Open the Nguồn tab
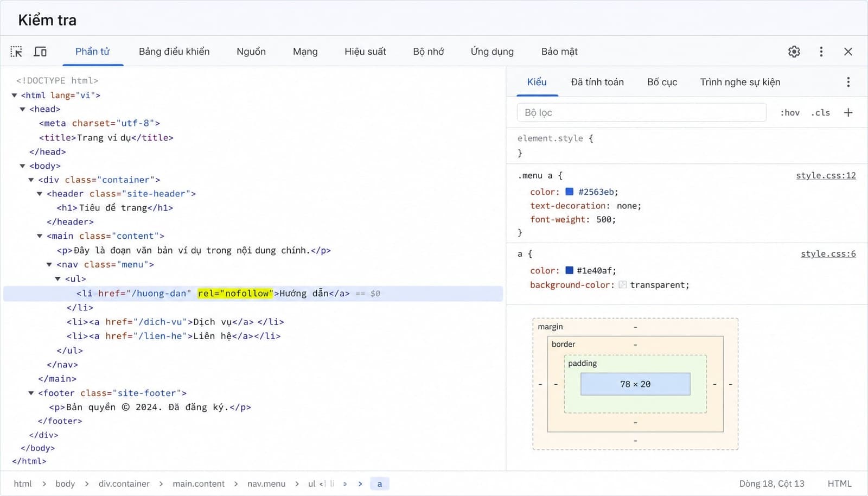The width and height of the screenshot is (868, 496). (251, 52)
